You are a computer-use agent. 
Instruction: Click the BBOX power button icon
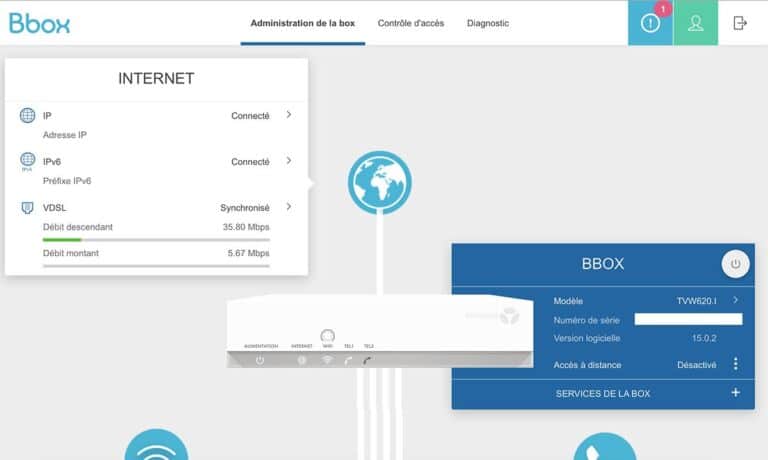[x=735, y=264]
